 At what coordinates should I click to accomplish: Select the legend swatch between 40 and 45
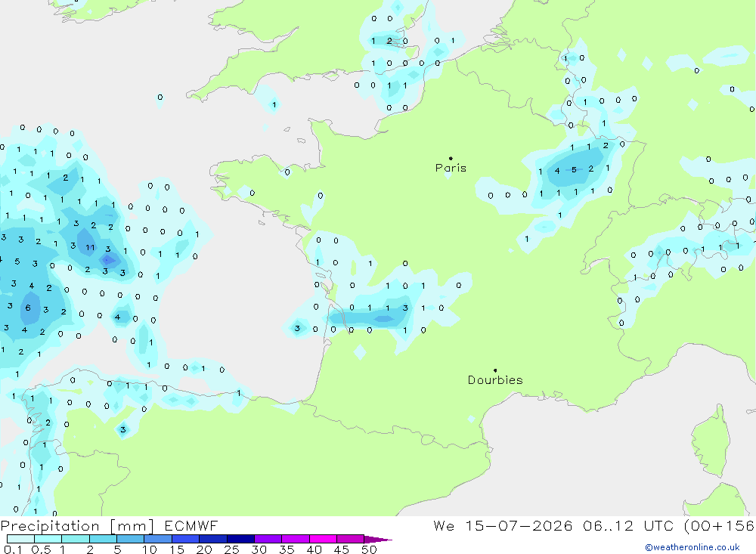(x=323, y=539)
